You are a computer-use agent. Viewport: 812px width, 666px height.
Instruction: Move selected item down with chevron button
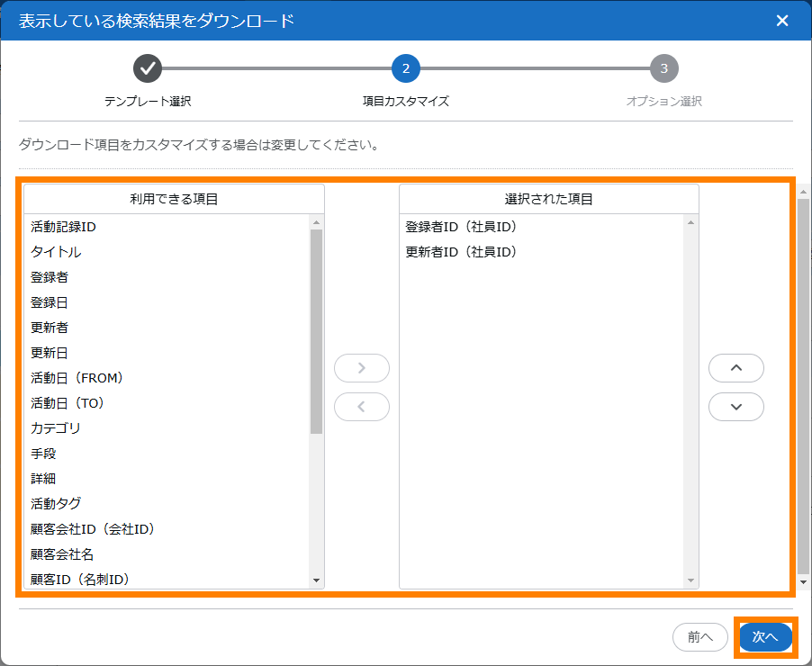pyautogui.click(x=735, y=407)
